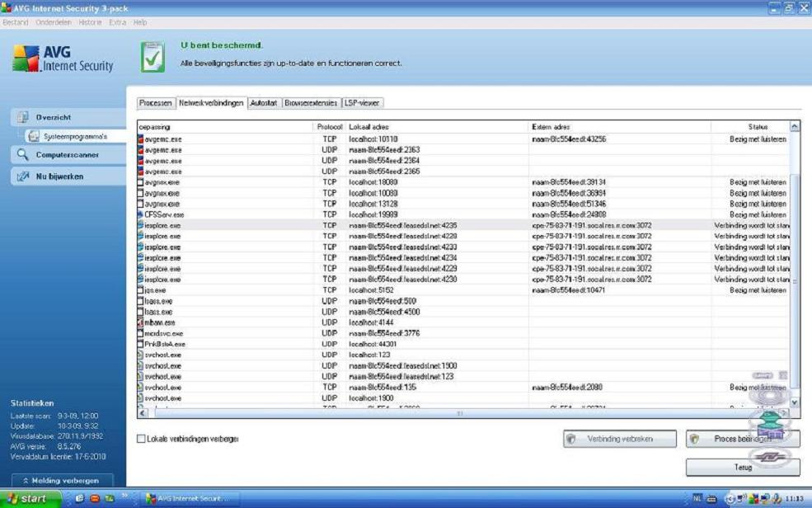Click the list's scroll down arrow
This screenshot has height=508, width=812.
click(795, 402)
